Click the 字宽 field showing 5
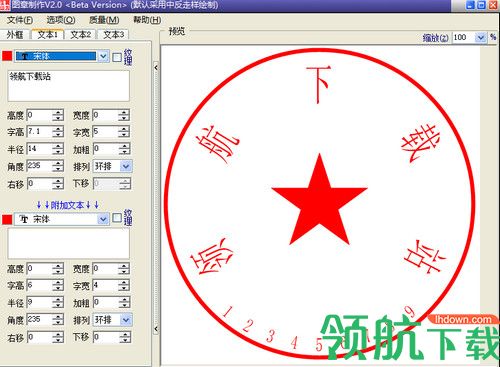 pyautogui.click(x=105, y=132)
